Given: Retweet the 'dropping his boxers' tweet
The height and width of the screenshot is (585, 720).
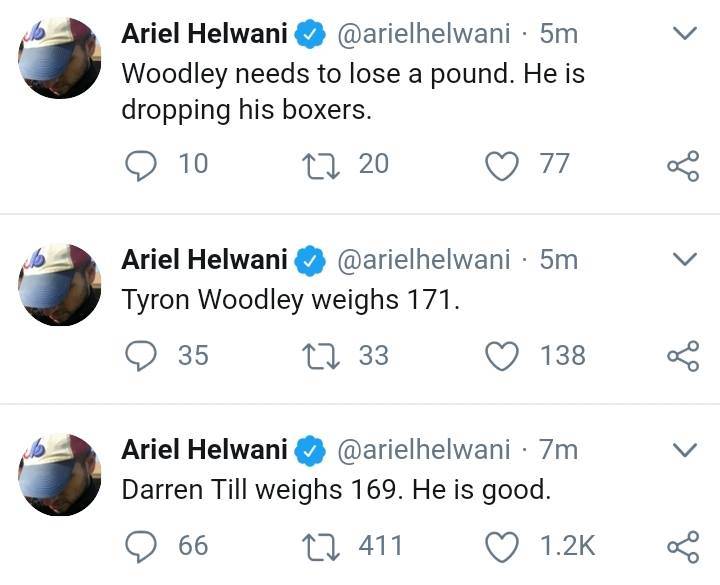Looking at the screenshot, I should [x=321, y=166].
